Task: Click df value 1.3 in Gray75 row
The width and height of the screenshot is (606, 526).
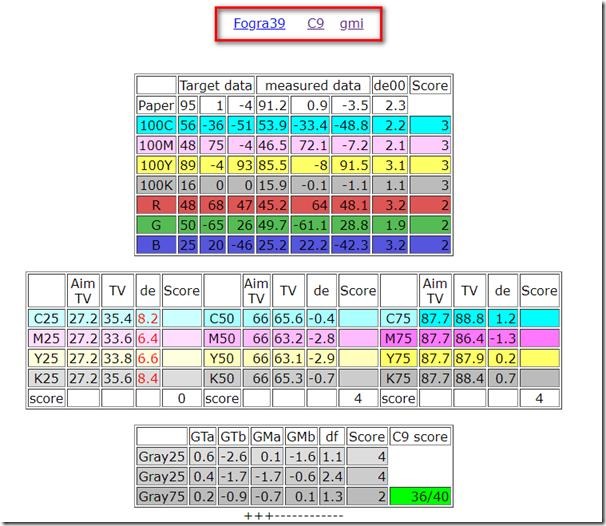Action: pyautogui.click(x=332, y=496)
